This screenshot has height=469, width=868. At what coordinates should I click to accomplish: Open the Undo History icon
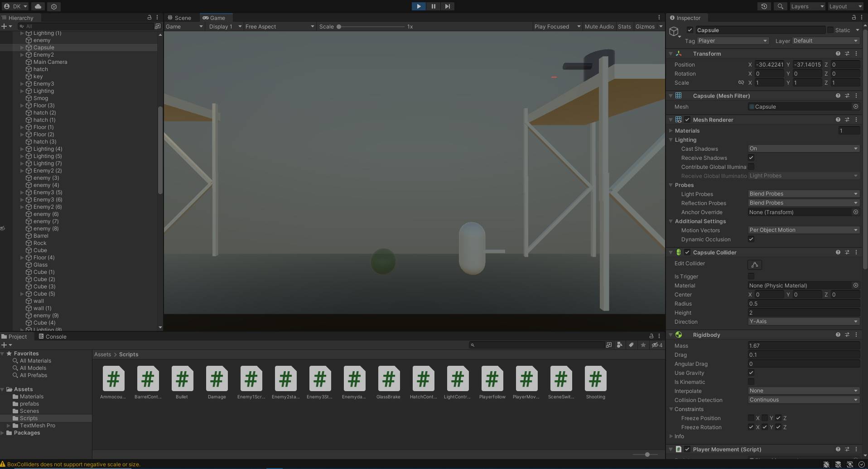click(764, 6)
